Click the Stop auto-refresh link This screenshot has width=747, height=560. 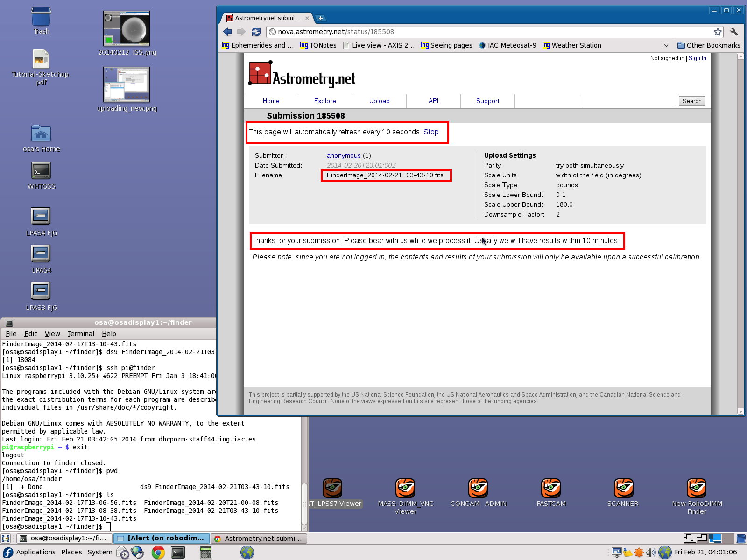click(431, 132)
